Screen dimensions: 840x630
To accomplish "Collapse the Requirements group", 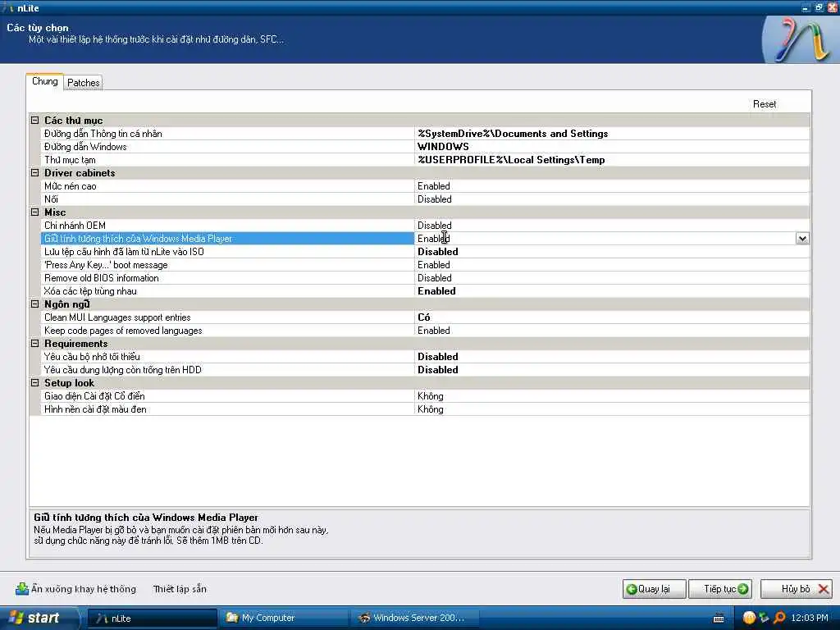I will pyautogui.click(x=34, y=344).
